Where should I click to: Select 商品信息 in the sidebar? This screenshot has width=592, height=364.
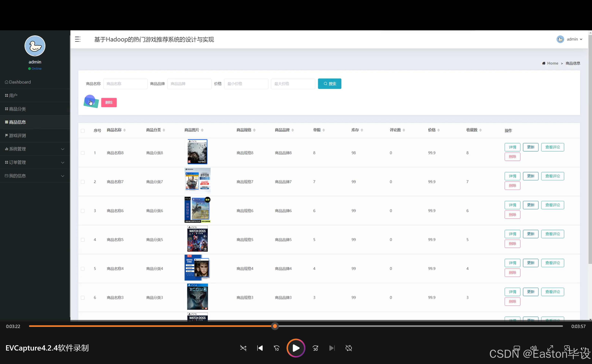[35, 122]
